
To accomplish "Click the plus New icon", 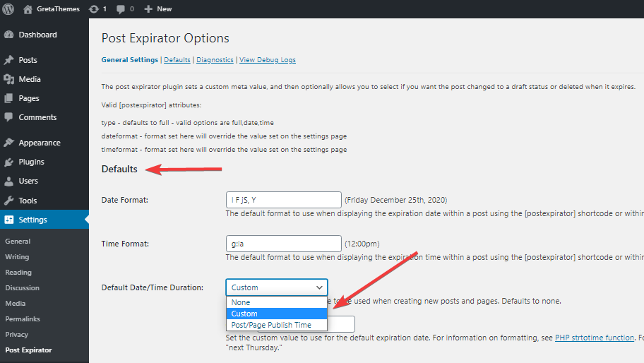I will 148,9.
